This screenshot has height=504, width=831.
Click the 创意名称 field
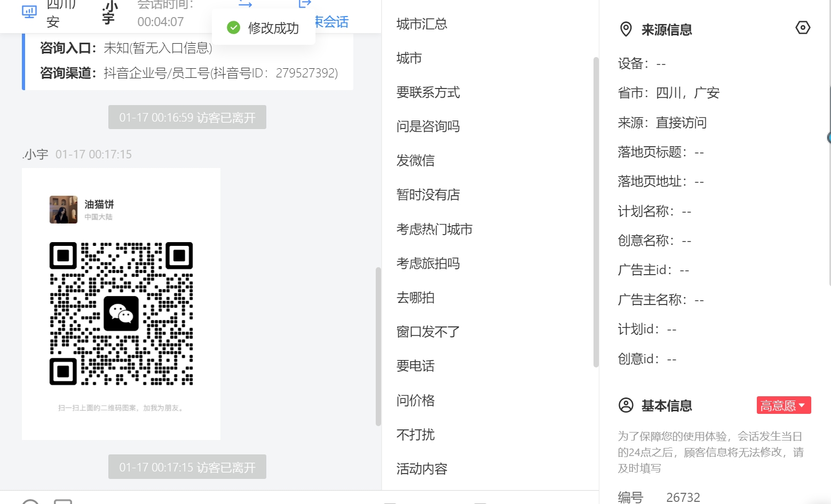click(654, 241)
